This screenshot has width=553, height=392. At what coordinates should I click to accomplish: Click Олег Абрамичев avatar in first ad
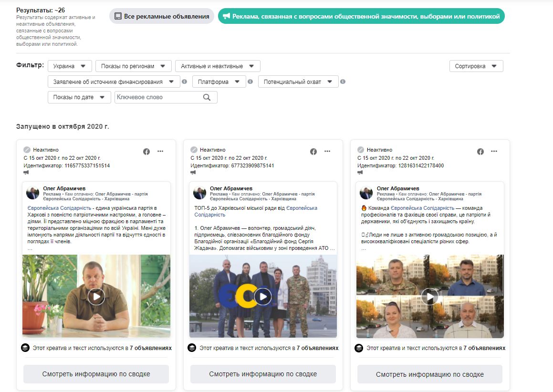[33, 193]
